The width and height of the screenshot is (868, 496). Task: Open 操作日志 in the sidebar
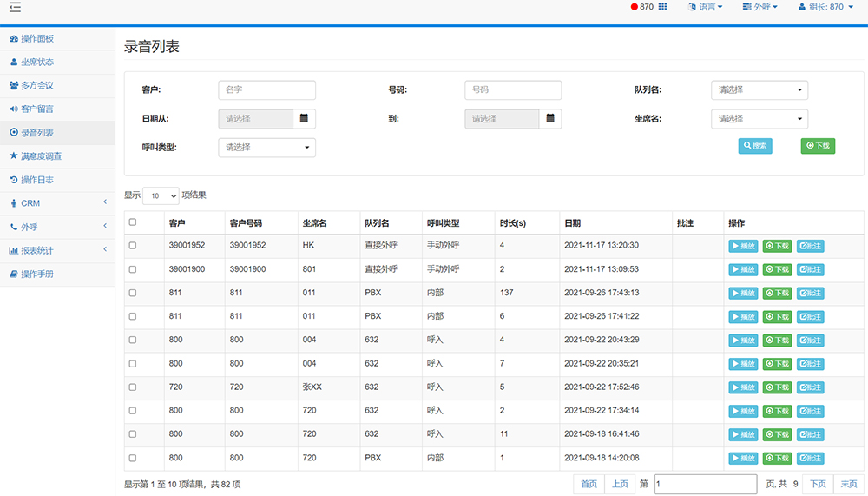(57, 180)
